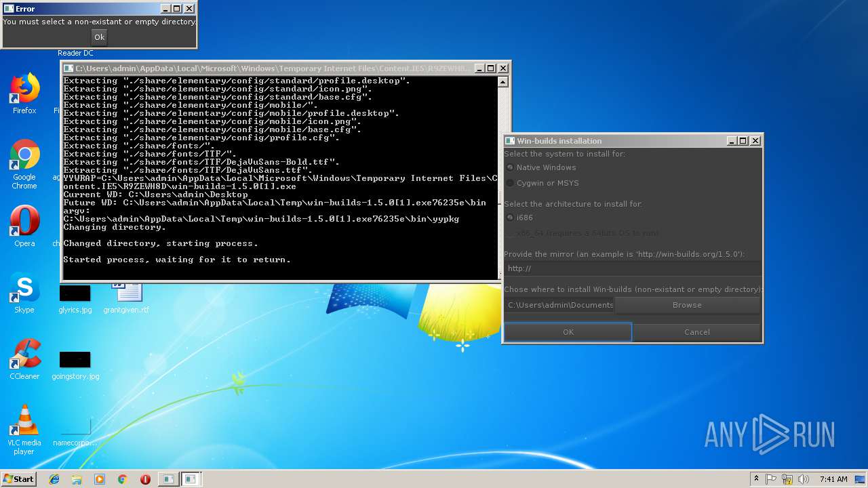The width and height of the screenshot is (868, 488).
Task: Close the Error dialog window
Action: tap(189, 9)
